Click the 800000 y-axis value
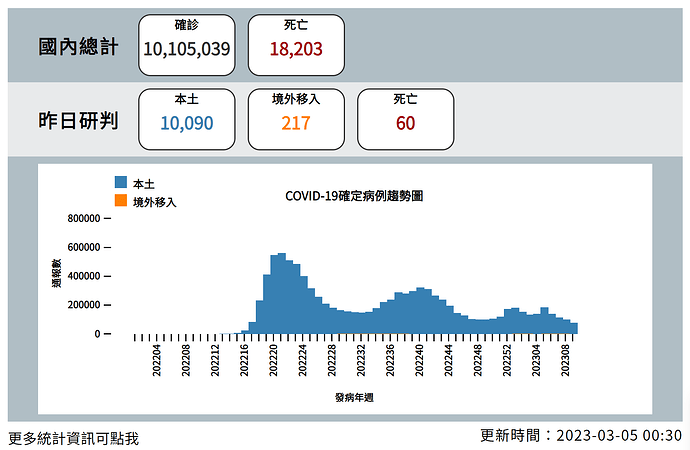The width and height of the screenshot is (690, 450). point(84,219)
